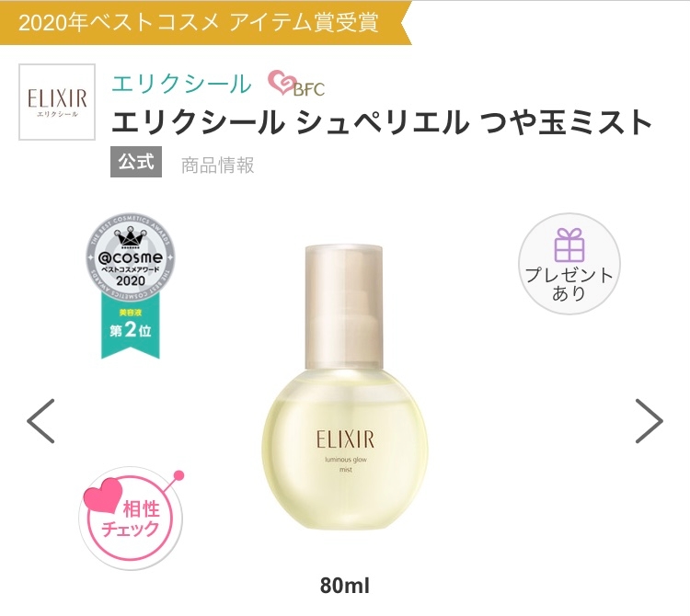
Task: Switch to 商品情報 tab
Action: click(217, 165)
